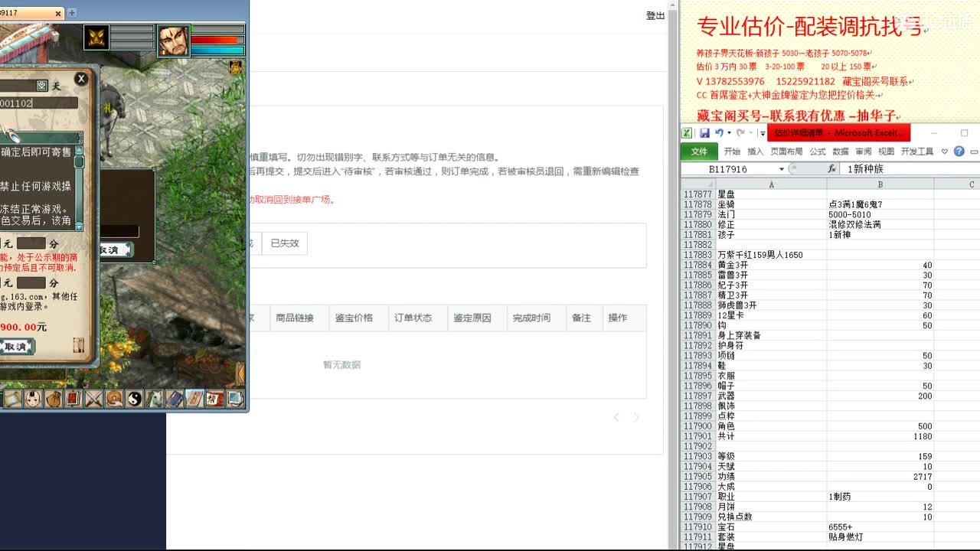This screenshot has height=551, width=980.
Task: Go to the next page arrow in the table pager
Action: coord(635,417)
